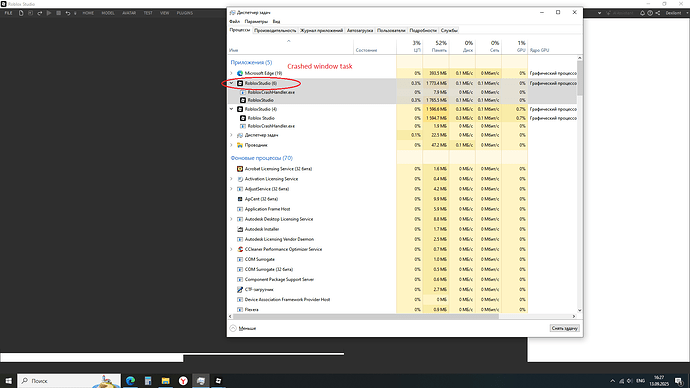The width and height of the screenshot is (690, 388).
Task: Select the Microsoft Edge icon in process list
Action: 240,73
